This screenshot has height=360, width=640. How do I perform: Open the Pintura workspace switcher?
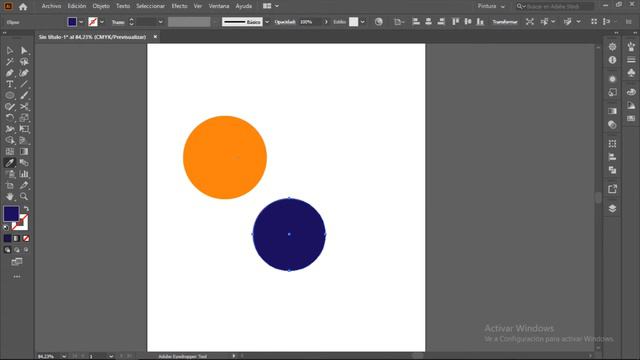[491, 7]
